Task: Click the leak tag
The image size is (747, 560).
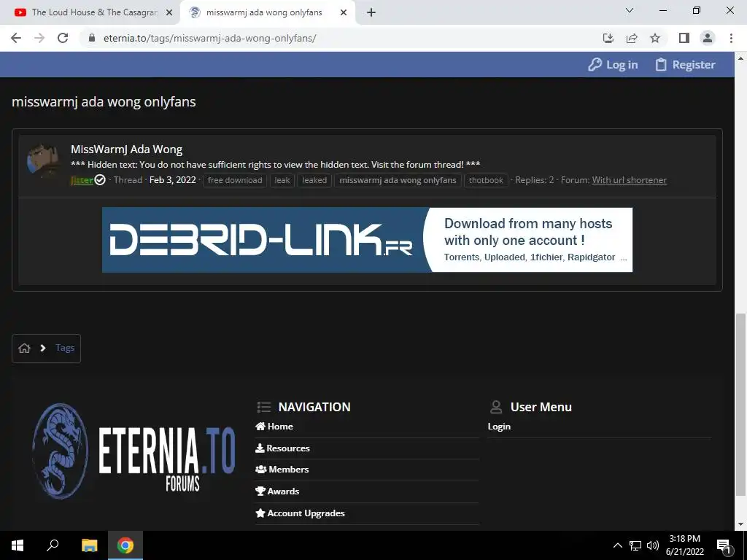Action: [282, 180]
